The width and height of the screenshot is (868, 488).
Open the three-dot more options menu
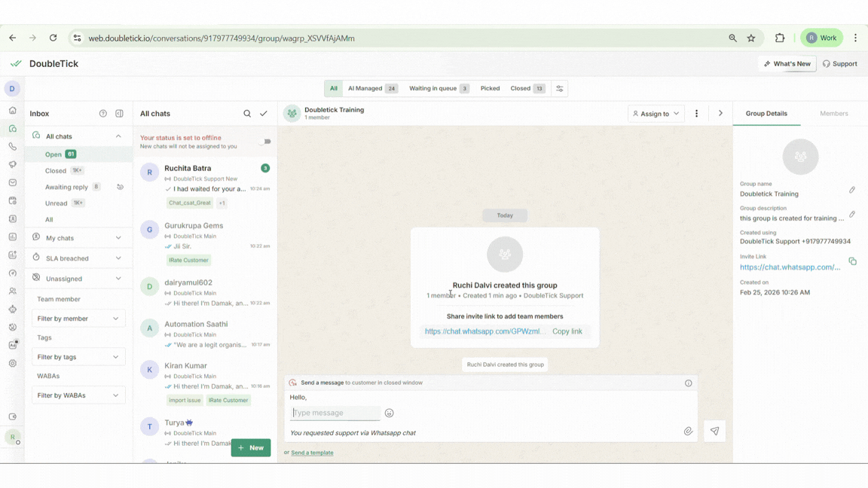coord(696,114)
